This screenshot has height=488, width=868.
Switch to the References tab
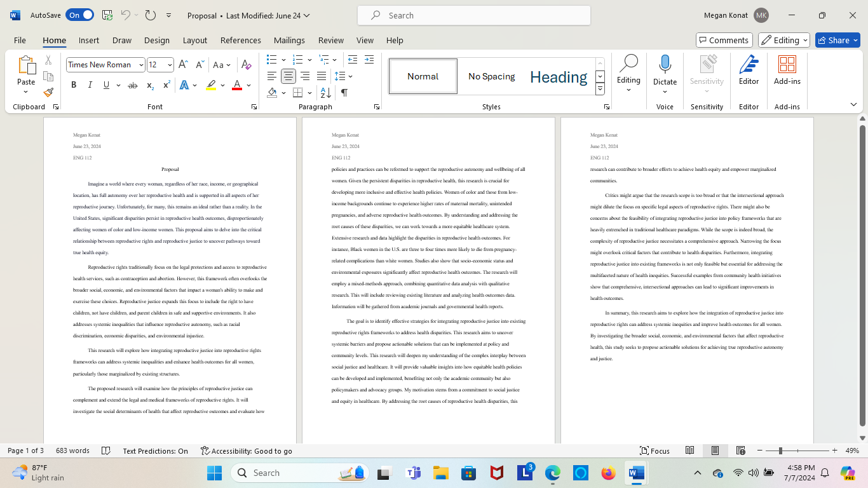tap(240, 40)
